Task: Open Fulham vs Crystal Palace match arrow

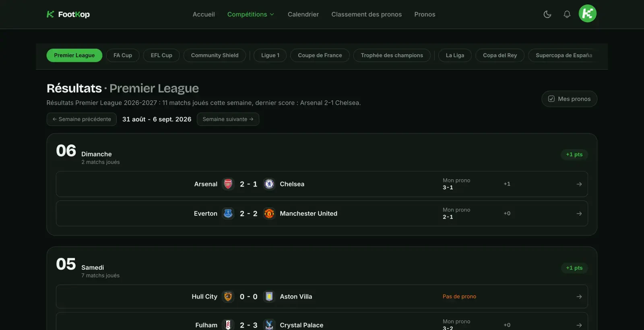Action: (x=579, y=325)
